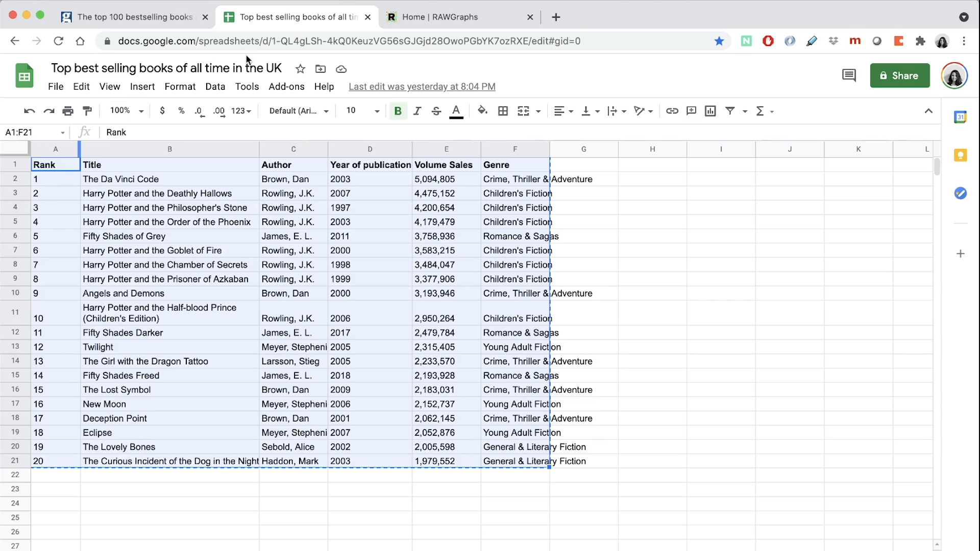Image resolution: width=980 pixels, height=551 pixels.
Task: Open comment history icon near Share
Action: pyautogui.click(x=848, y=76)
